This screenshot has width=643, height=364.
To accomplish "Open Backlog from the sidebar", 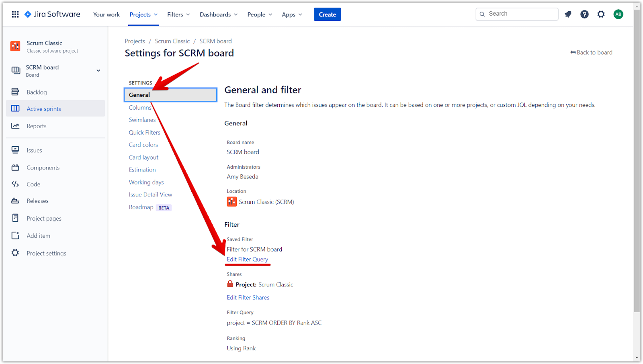I will click(x=37, y=92).
